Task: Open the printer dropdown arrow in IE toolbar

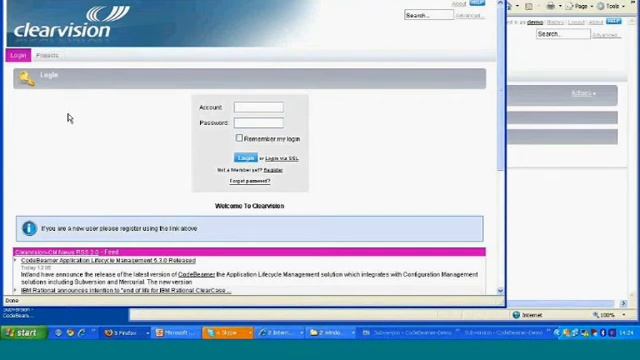Action: [560, 6]
